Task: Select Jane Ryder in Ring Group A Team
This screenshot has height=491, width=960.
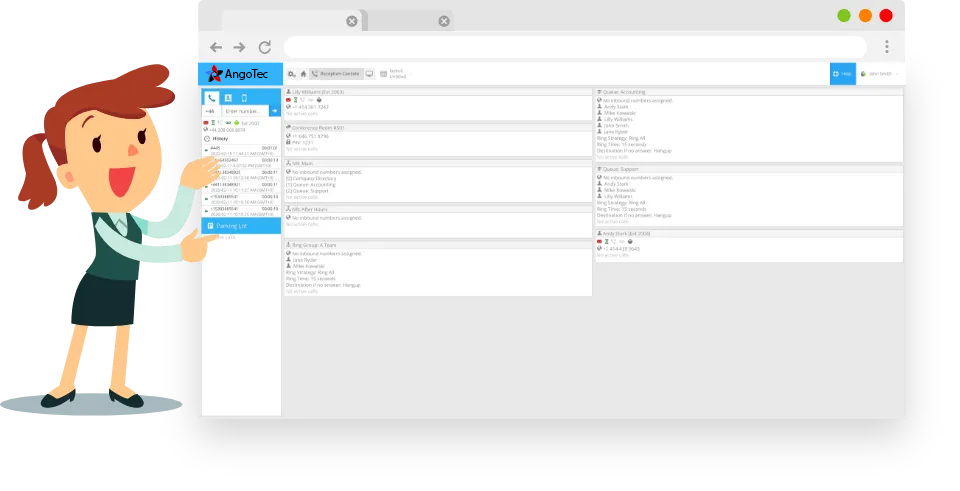Action: point(304,260)
